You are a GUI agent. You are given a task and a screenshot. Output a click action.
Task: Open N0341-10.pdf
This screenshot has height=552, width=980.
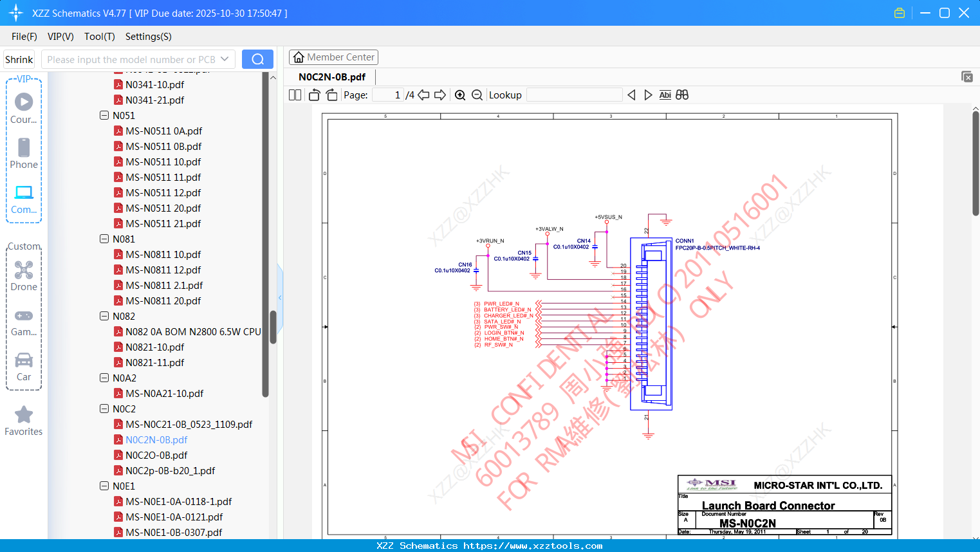tap(154, 85)
